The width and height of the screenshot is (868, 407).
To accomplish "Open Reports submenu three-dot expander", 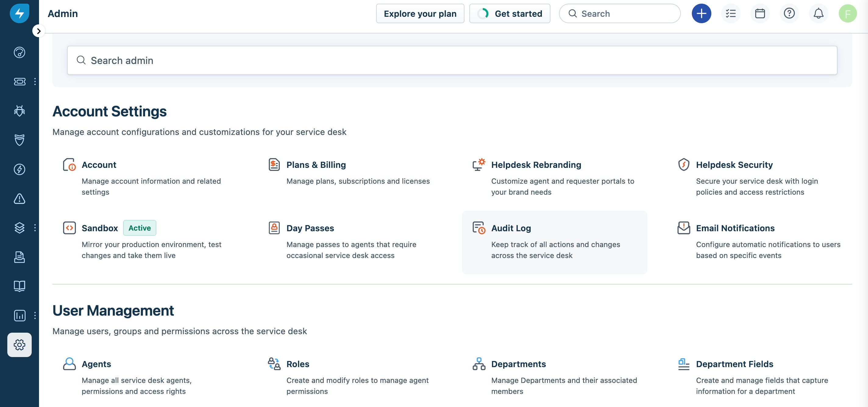I will coord(35,315).
